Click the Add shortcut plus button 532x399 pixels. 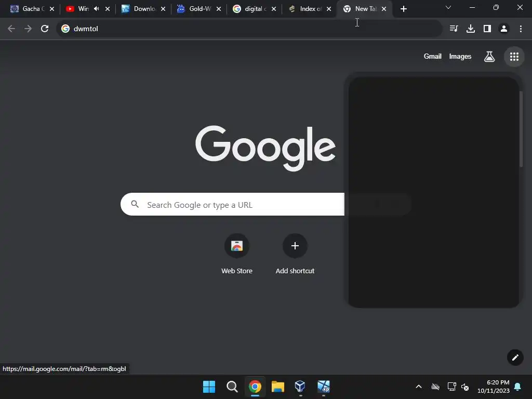[295, 246]
